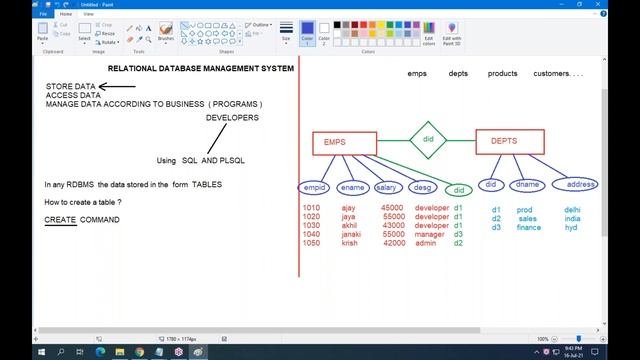Switch to the Home tab
The image size is (640, 360).
tap(66, 14)
